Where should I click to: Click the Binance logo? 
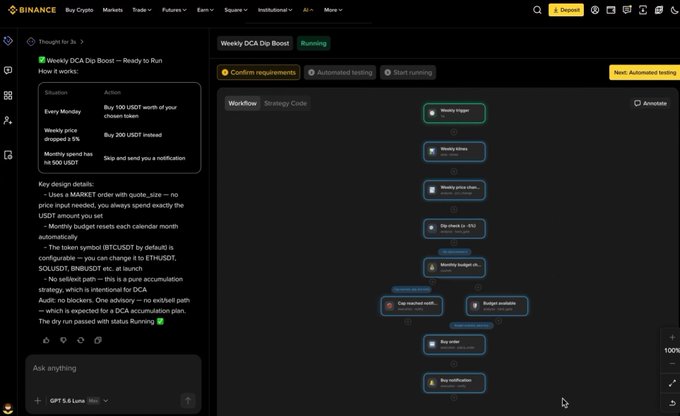tap(32, 10)
